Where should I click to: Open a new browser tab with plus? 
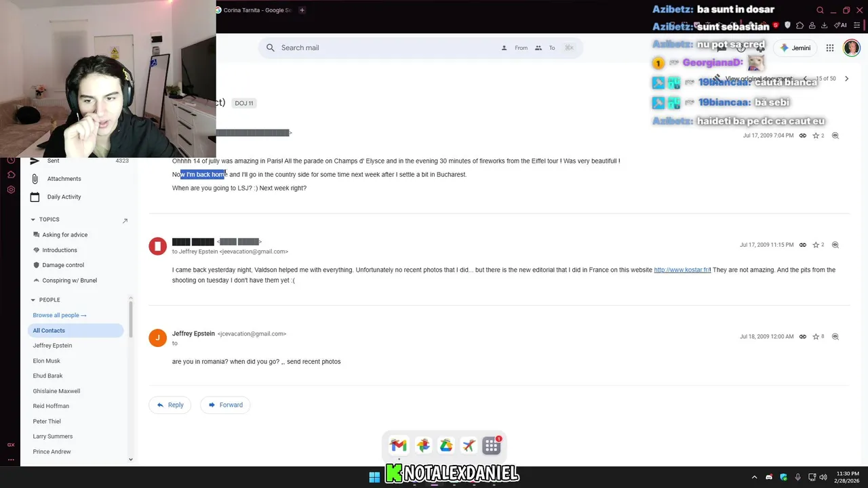302,10
